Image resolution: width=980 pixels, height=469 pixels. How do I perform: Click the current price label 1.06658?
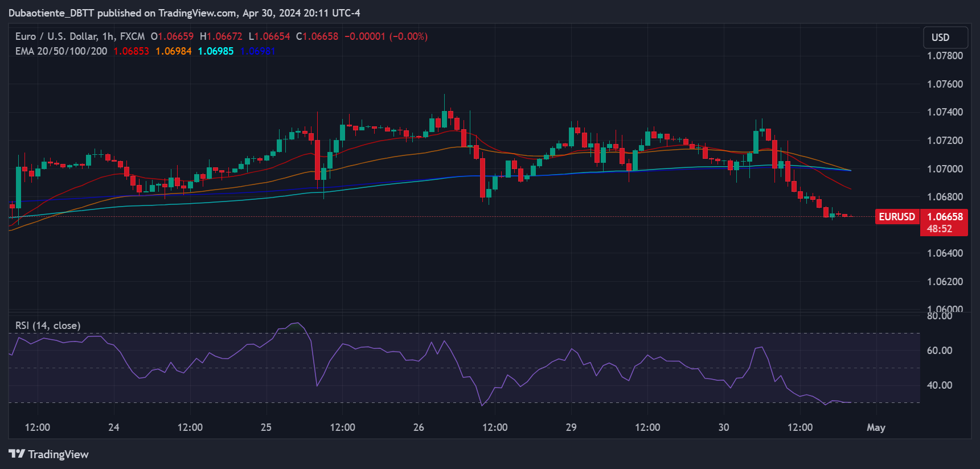coord(945,217)
